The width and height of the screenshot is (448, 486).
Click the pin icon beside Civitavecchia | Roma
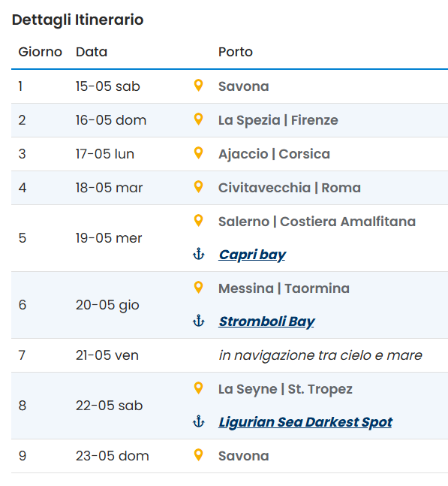[198, 186]
